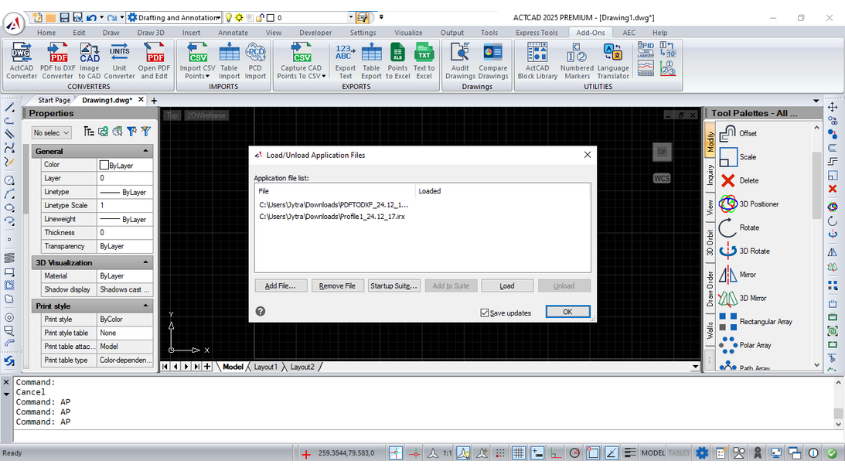Open the Home ribbon tab
The height and width of the screenshot is (475, 845).
coord(46,32)
